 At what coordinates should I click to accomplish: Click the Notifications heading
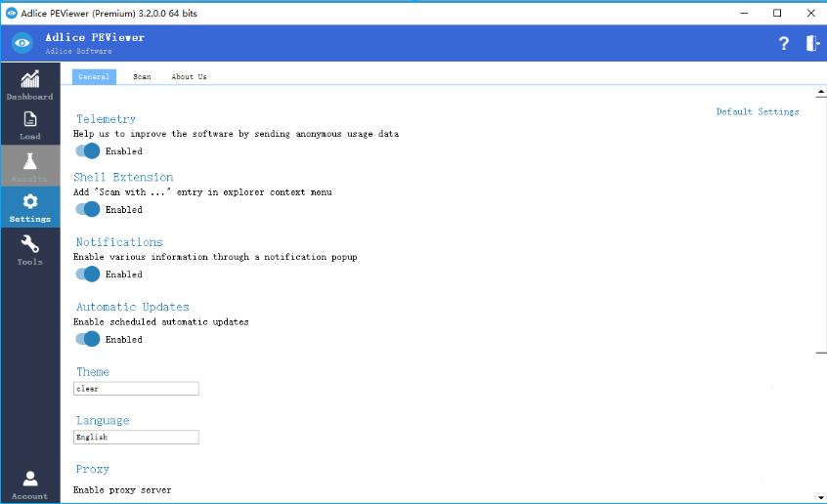119,242
